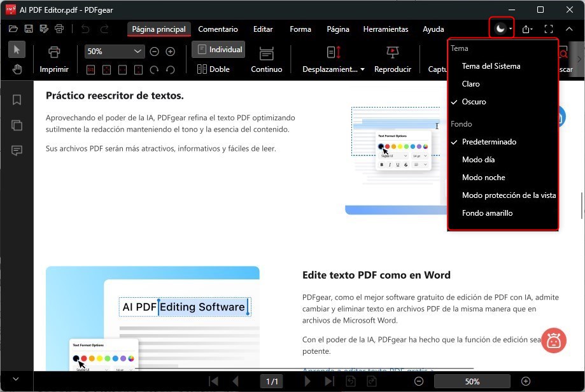Go to the previous page

click(235, 381)
